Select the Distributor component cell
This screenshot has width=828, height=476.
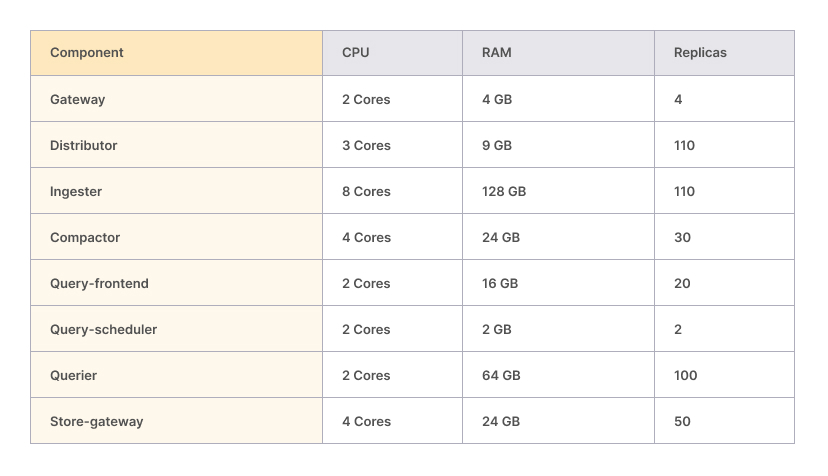pyautogui.click(x=83, y=146)
